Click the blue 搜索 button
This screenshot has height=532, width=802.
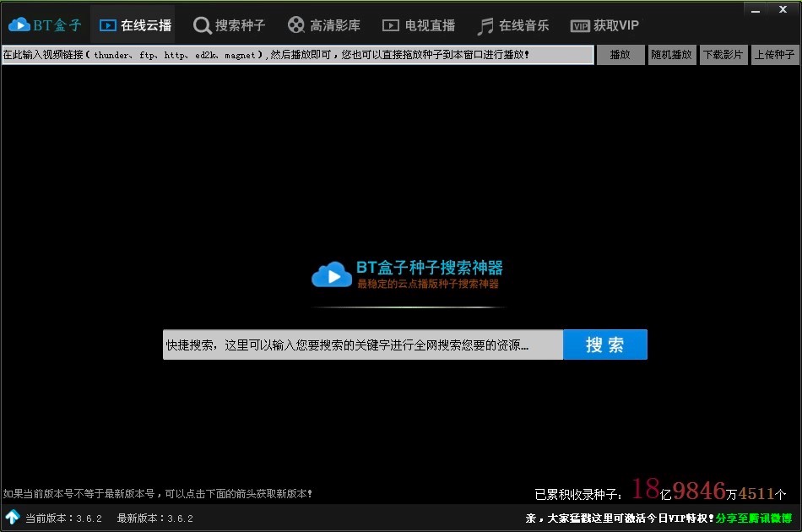tap(605, 345)
